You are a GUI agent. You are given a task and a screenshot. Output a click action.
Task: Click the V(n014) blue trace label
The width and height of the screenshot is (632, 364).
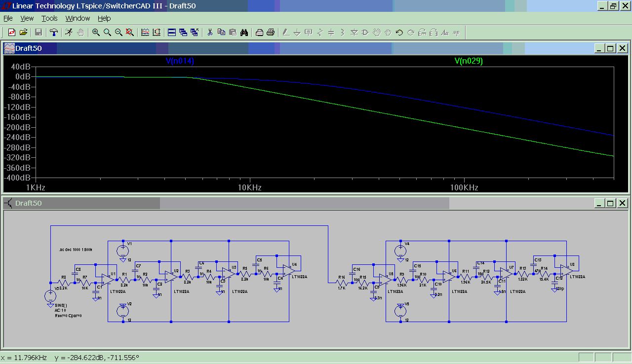(180, 61)
